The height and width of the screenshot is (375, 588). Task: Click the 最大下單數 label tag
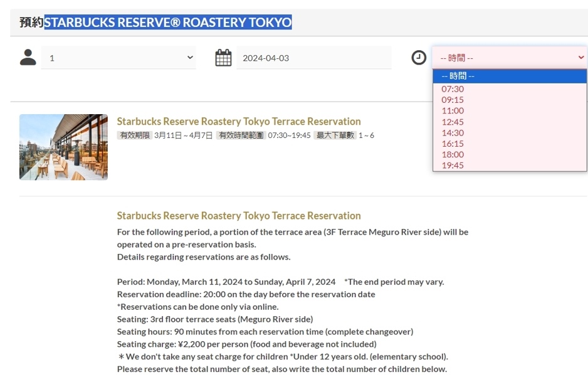(335, 135)
